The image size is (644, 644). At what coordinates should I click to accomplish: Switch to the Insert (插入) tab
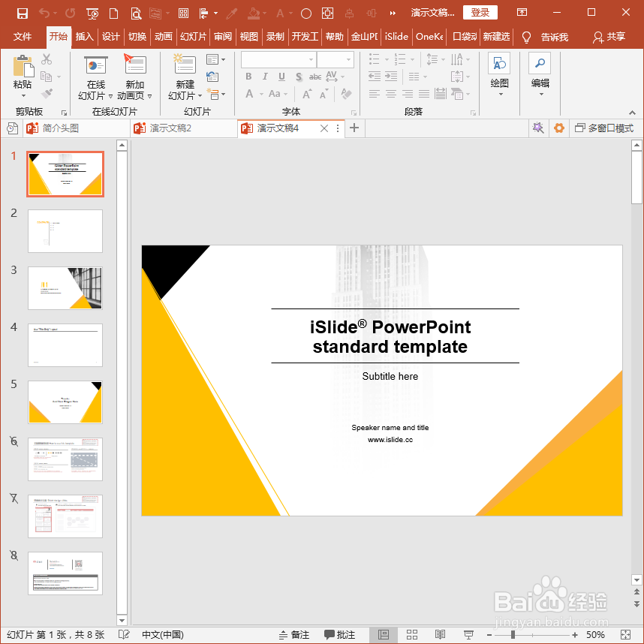pyautogui.click(x=85, y=37)
